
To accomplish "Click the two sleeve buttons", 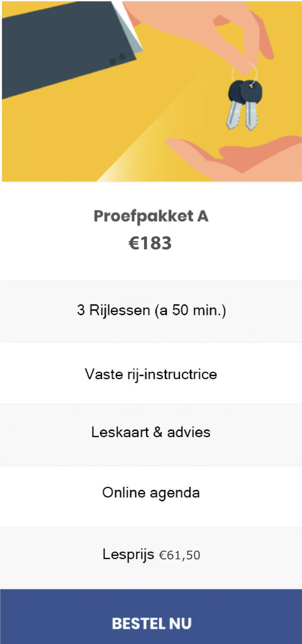I will pyautogui.click(x=117, y=59).
